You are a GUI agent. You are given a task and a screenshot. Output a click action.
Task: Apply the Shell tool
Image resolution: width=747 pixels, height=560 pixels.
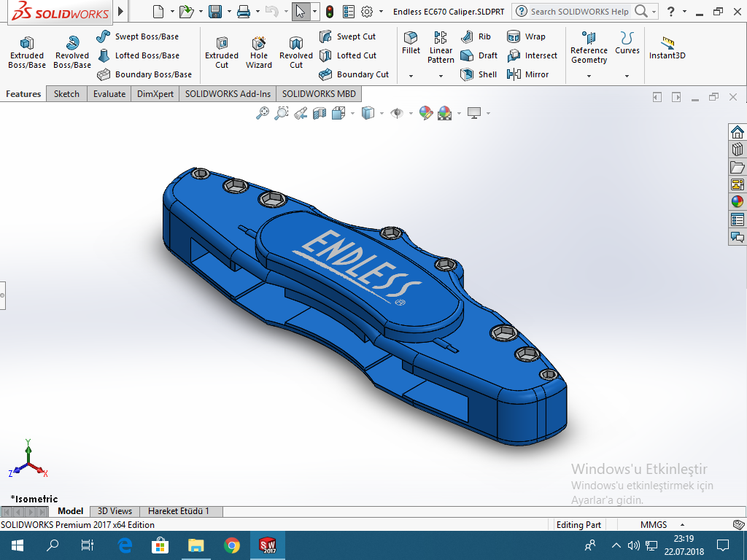tap(479, 74)
